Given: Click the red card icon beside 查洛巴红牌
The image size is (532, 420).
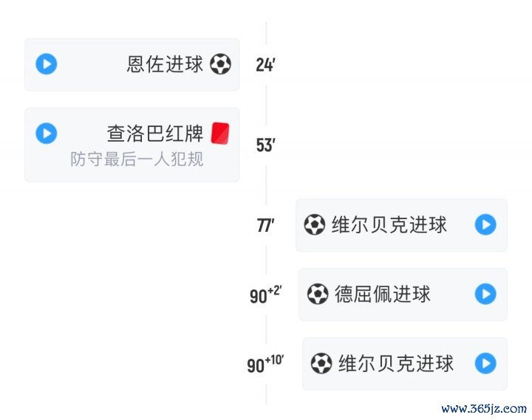Looking at the screenshot, I should [x=220, y=133].
